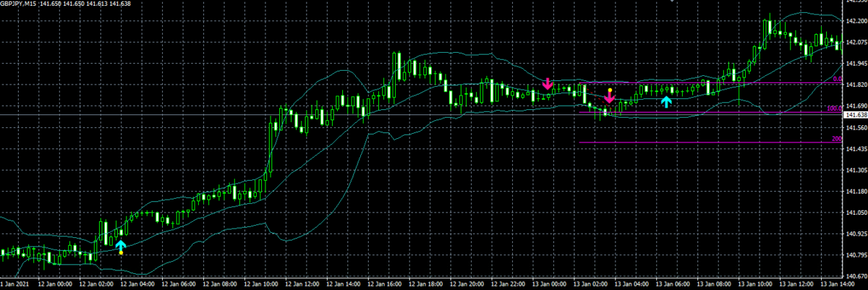Click the 13 Jan 14:00 time label
868x290 pixels.
839,285
